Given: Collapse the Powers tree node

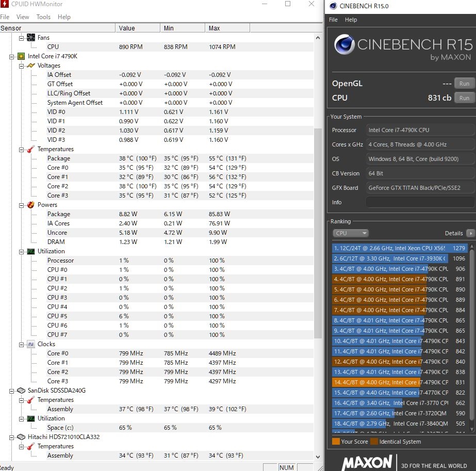Looking at the screenshot, I should point(21,205).
